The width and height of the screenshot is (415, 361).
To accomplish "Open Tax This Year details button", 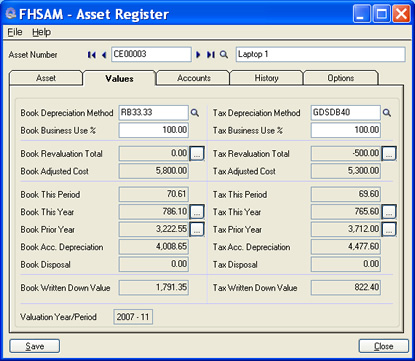I will (x=389, y=212).
